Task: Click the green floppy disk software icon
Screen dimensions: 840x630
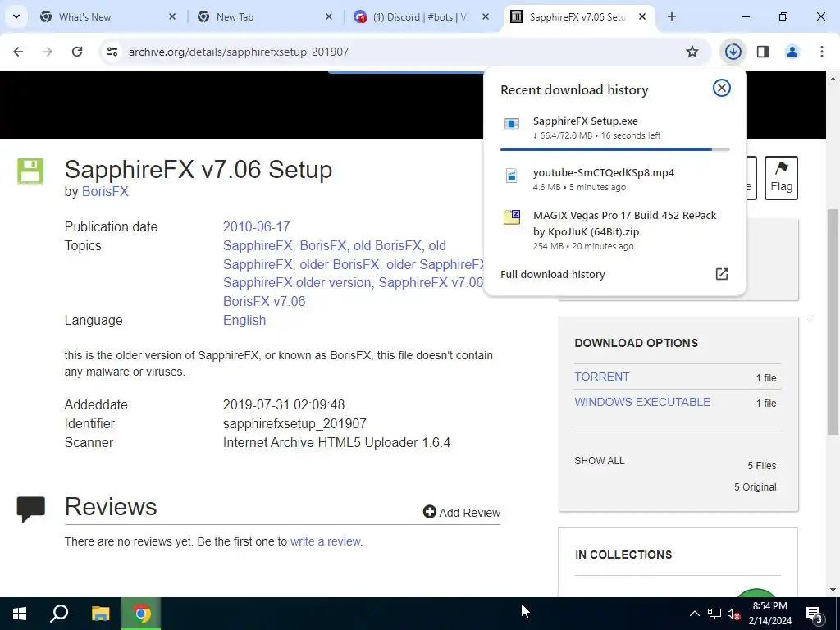Action: pyautogui.click(x=30, y=171)
